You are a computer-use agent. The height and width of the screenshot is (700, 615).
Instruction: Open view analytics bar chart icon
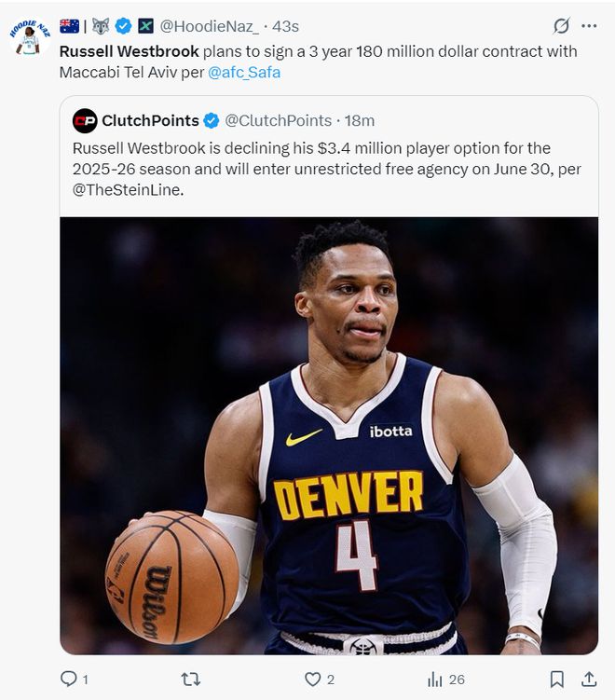[435, 679]
